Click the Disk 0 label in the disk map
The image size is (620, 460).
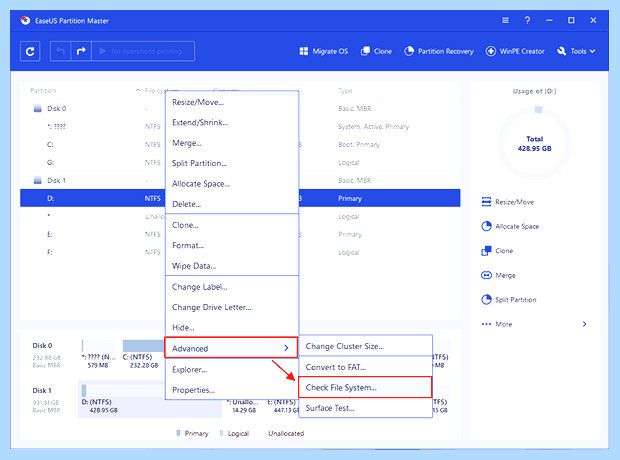[x=42, y=346]
